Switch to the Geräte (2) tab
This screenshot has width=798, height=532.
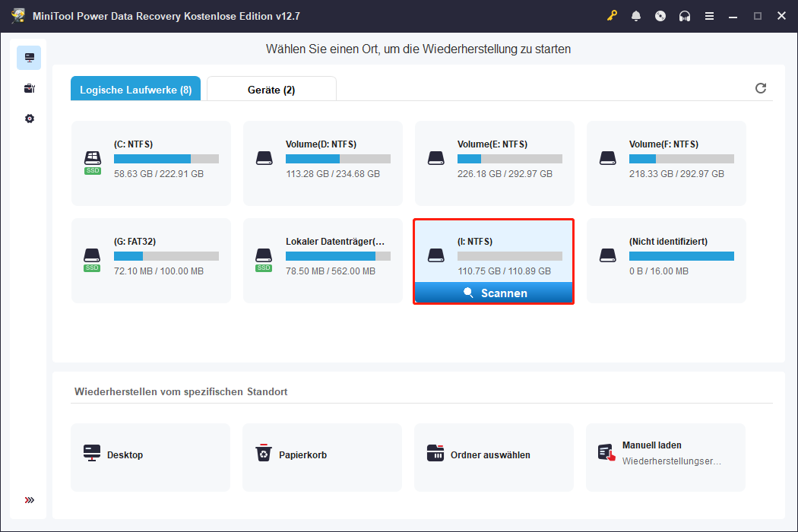(x=271, y=88)
